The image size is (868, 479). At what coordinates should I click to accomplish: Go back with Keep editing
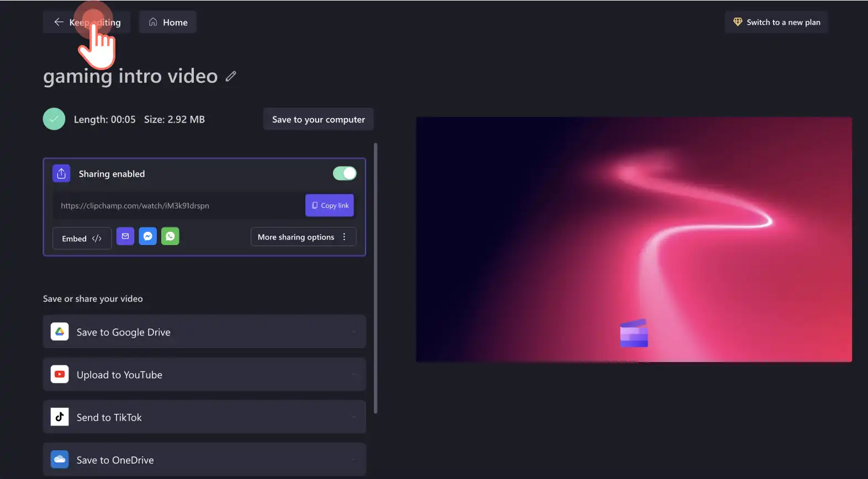tap(87, 22)
